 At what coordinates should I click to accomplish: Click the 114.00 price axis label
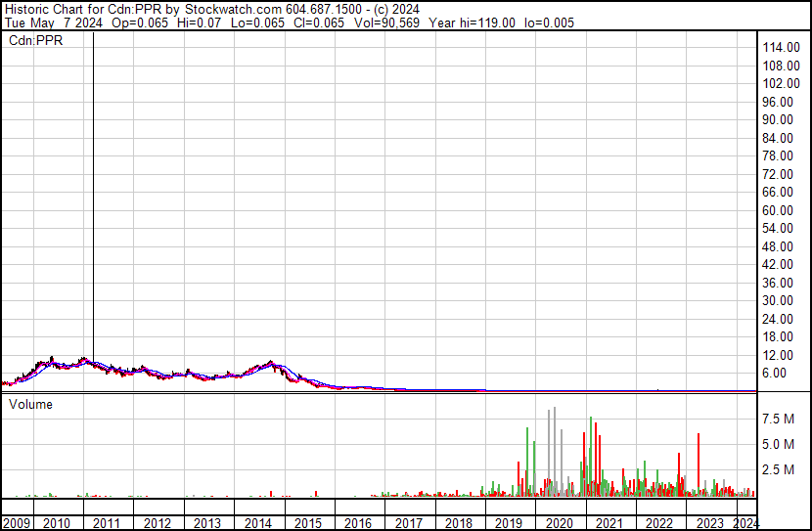point(781,47)
